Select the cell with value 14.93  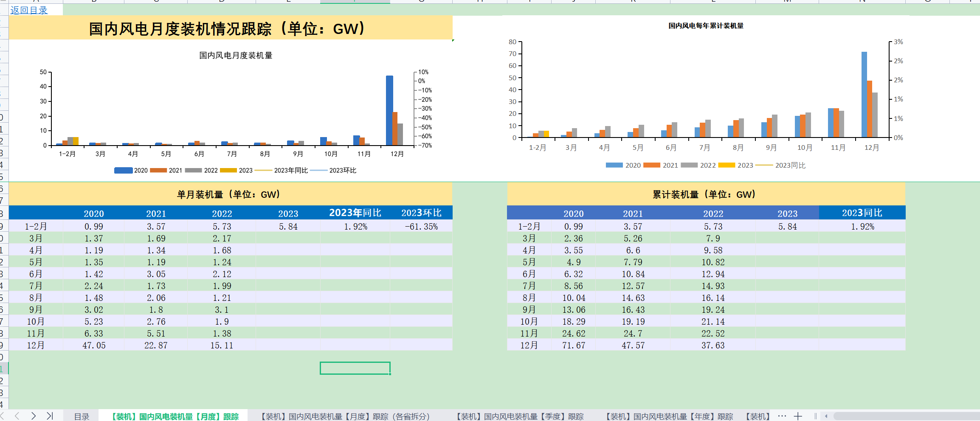pos(713,286)
